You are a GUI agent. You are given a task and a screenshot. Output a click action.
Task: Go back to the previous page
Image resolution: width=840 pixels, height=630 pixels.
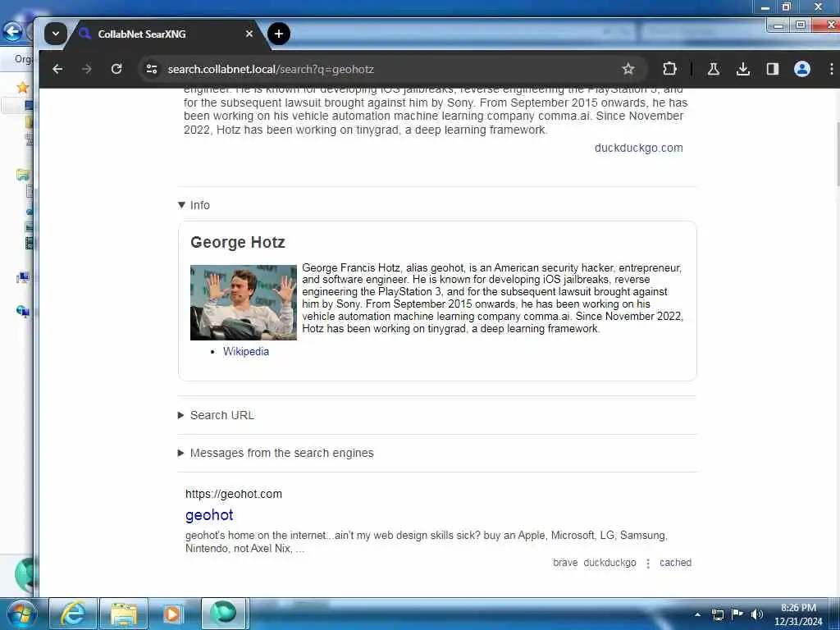(57, 69)
